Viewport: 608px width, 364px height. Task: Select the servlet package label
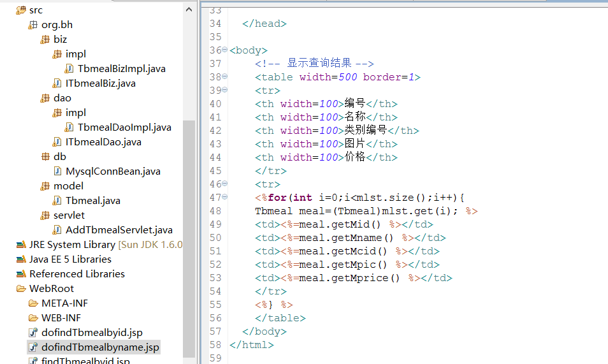tap(69, 215)
